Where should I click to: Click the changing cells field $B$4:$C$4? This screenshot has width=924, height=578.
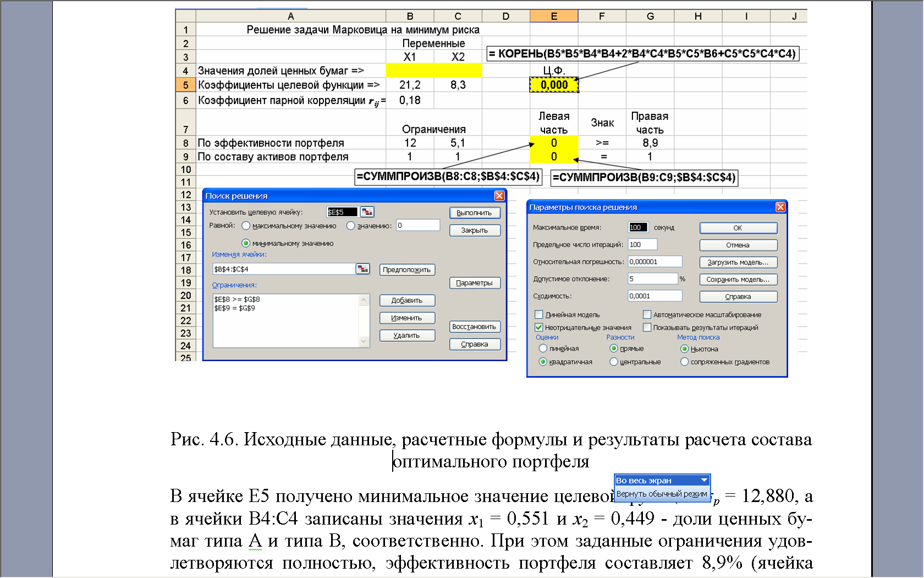(284, 269)
